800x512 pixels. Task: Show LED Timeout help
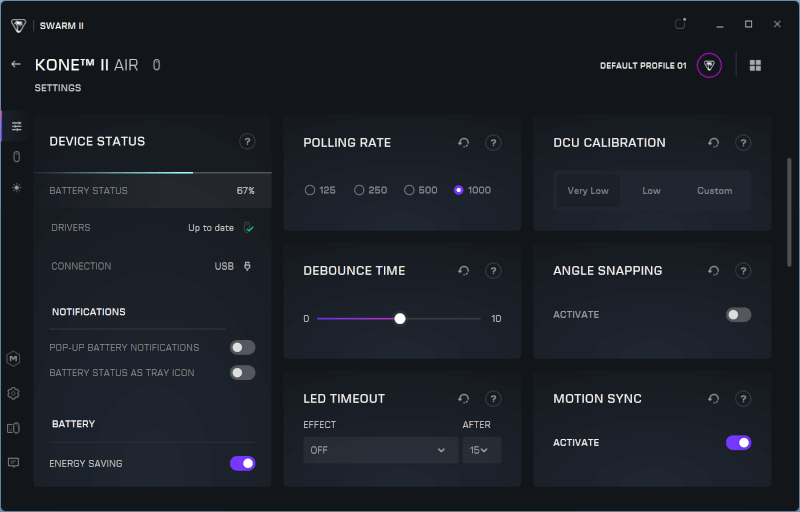(493, 399)
